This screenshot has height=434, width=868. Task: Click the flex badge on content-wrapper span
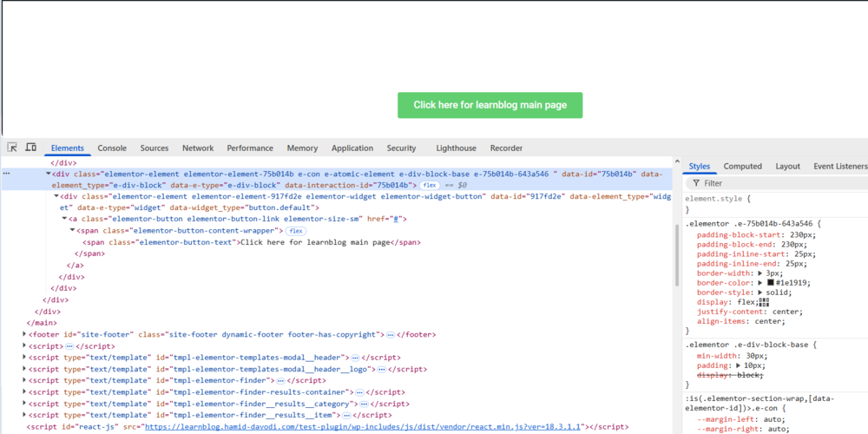pyautogui.click(x=296, y=231)
